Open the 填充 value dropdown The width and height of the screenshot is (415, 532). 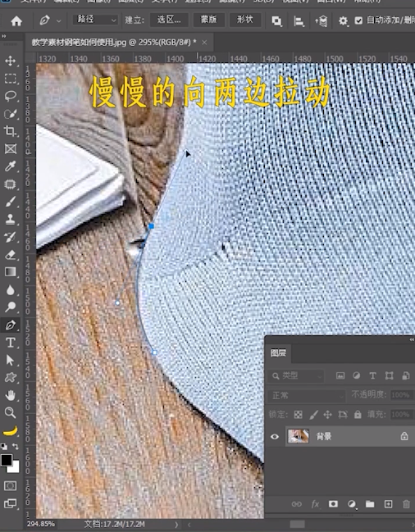pos(402,414)
